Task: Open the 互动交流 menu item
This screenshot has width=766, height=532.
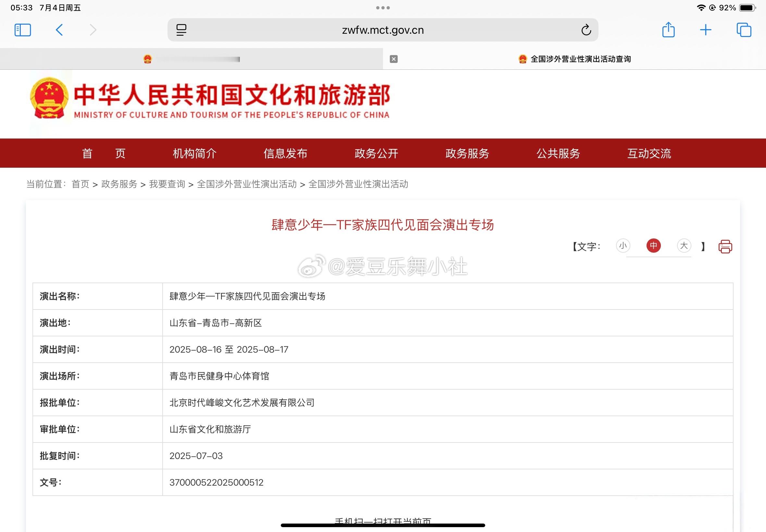Action: tap(649, 153)
